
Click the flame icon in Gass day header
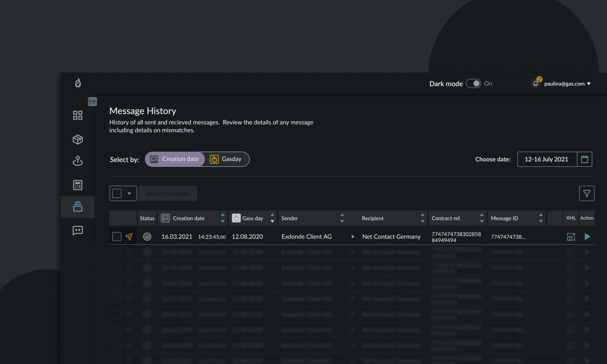(236, 218)
